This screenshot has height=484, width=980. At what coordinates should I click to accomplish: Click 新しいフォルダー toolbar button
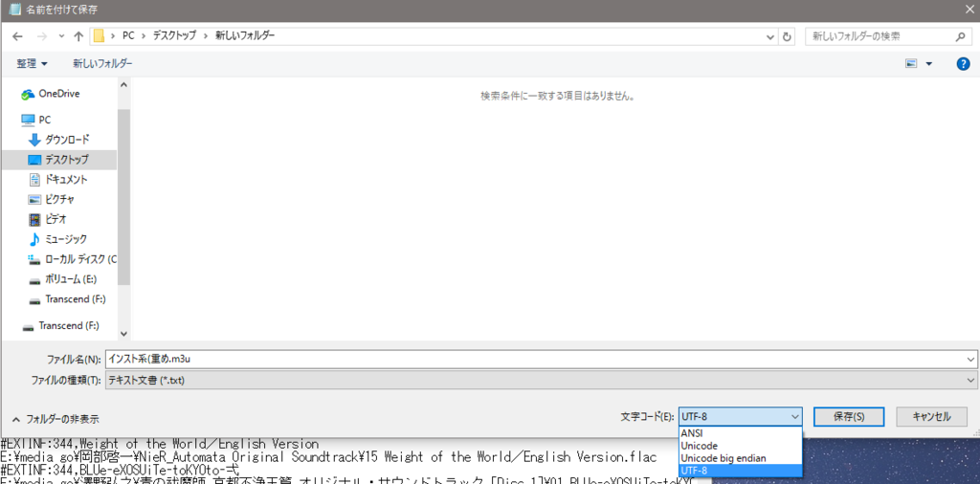tap(102, 64)
